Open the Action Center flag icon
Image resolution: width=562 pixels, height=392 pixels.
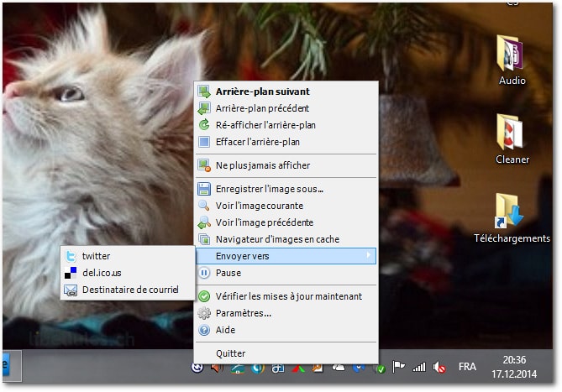pyautogui.click(x=398, y=367)
